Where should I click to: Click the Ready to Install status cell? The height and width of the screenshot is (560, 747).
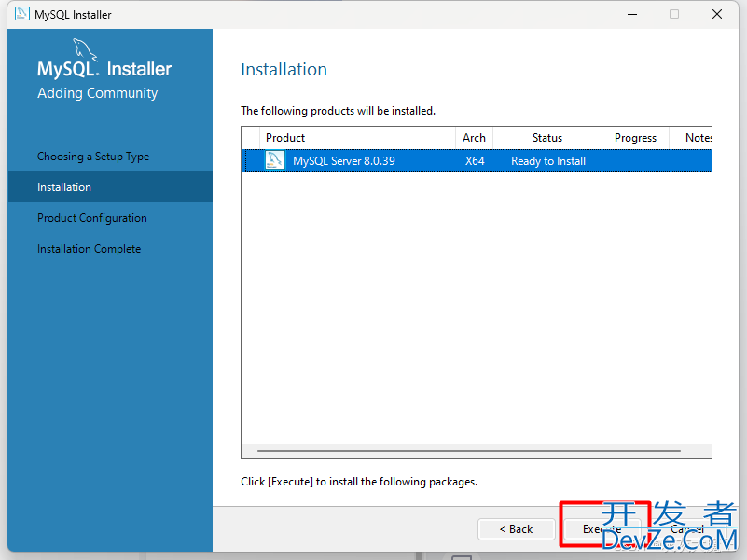tap(548, 161)
